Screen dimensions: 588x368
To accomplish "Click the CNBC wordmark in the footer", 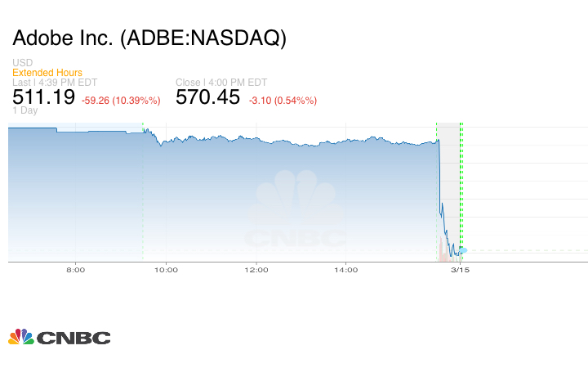I will point(73,338).
